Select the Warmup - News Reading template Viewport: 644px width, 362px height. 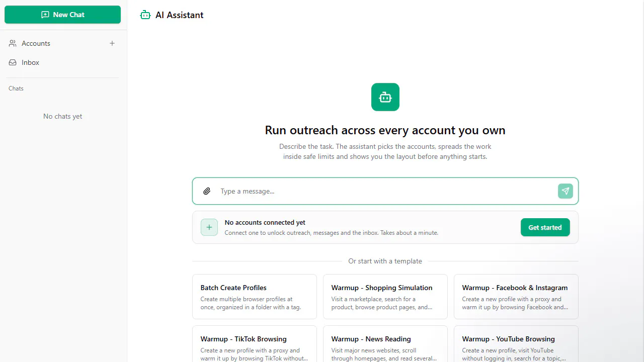click(385, 344)
